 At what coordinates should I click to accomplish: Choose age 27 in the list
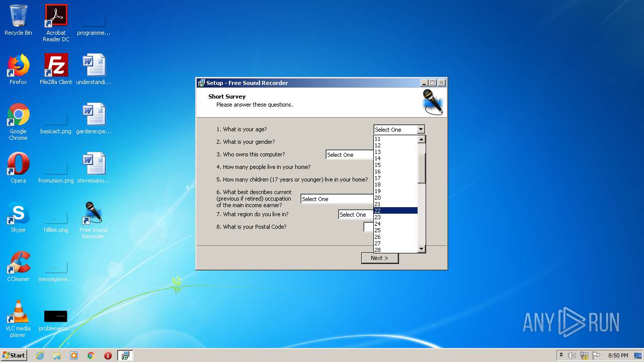coord(396,243)
